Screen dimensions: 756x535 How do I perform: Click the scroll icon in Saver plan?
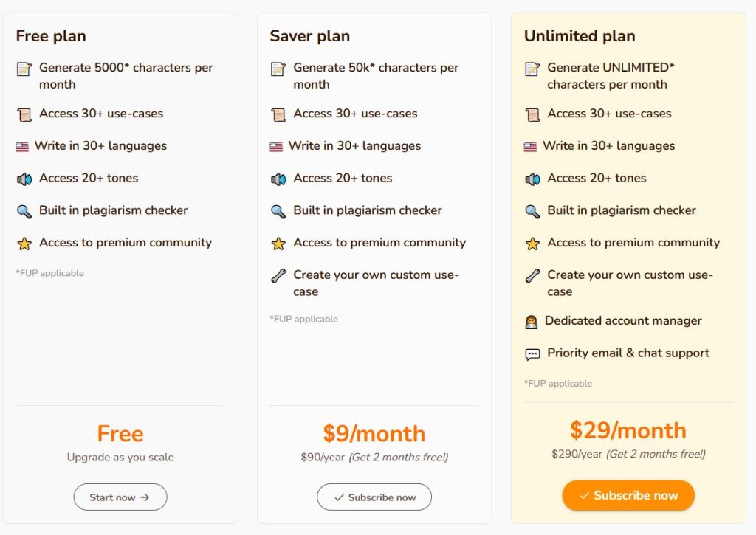pos(278,114)
